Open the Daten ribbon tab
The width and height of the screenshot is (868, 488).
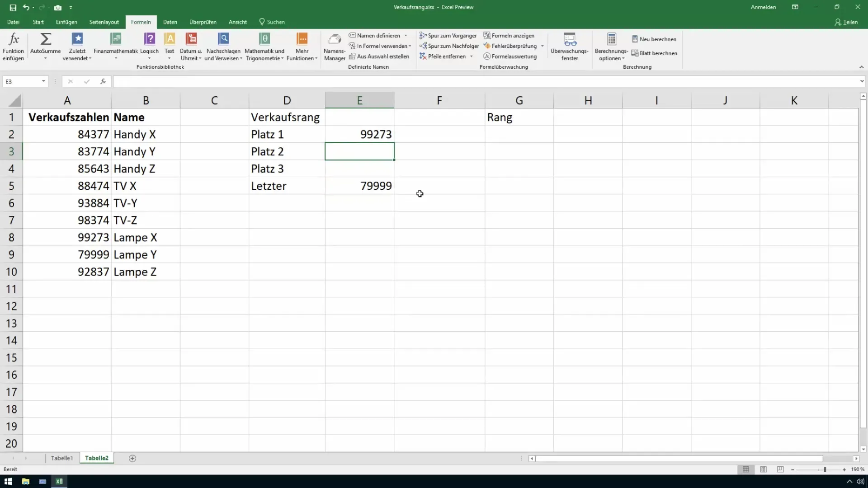click(170, 22)
